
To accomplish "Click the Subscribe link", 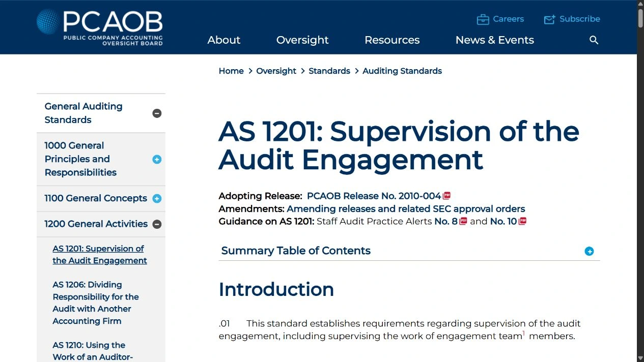I will pos(580,19).
